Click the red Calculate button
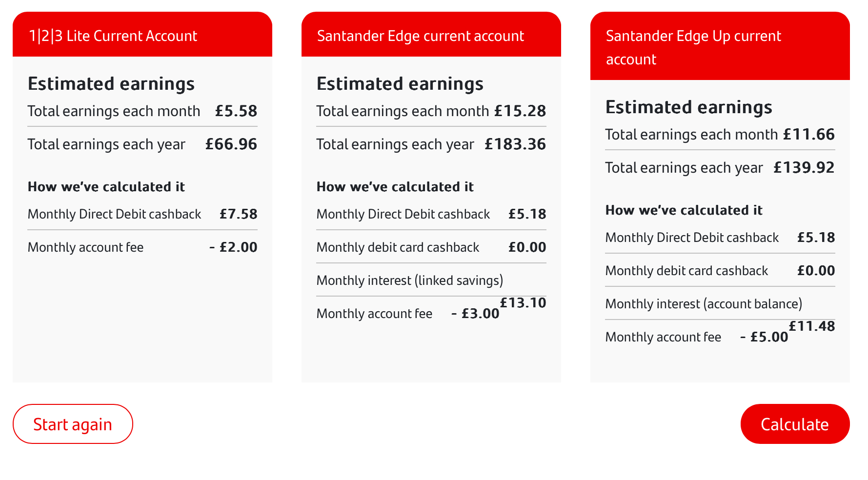The width and height of the screenshot is (868, 480). pos(795,424)
